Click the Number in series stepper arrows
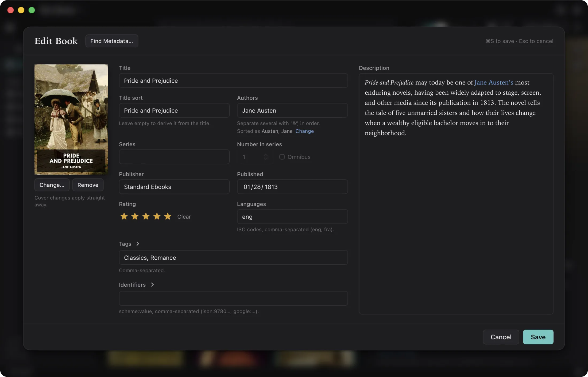Screen dimensions: 588x377 (x=266, y=157)
